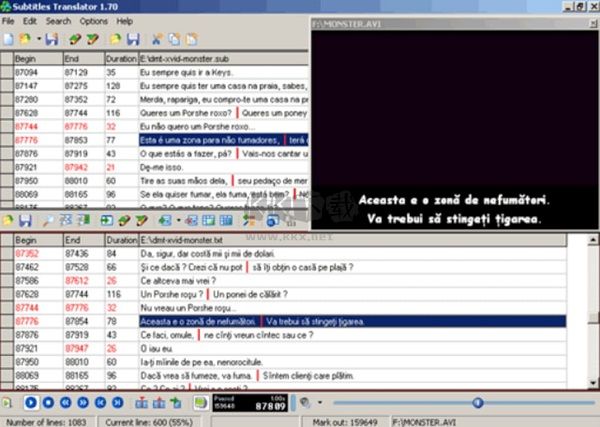Open the Options menu
The width and height of the screenshot is (600, 427).
click(x=94, y=21)
